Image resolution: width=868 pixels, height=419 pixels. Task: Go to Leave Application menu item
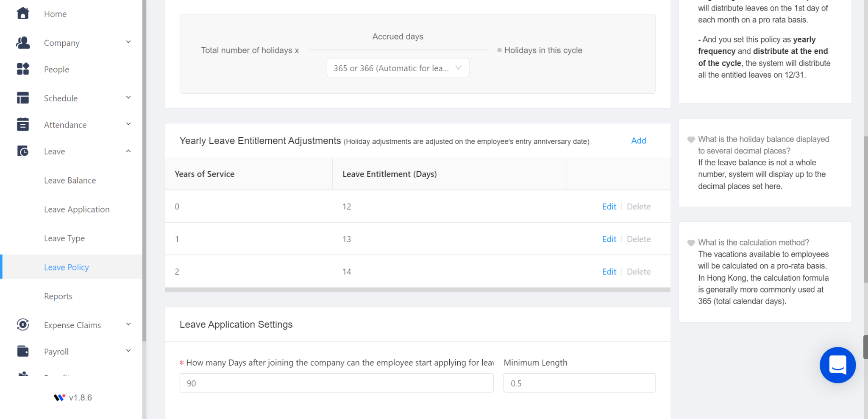click(x=77, y=209)
